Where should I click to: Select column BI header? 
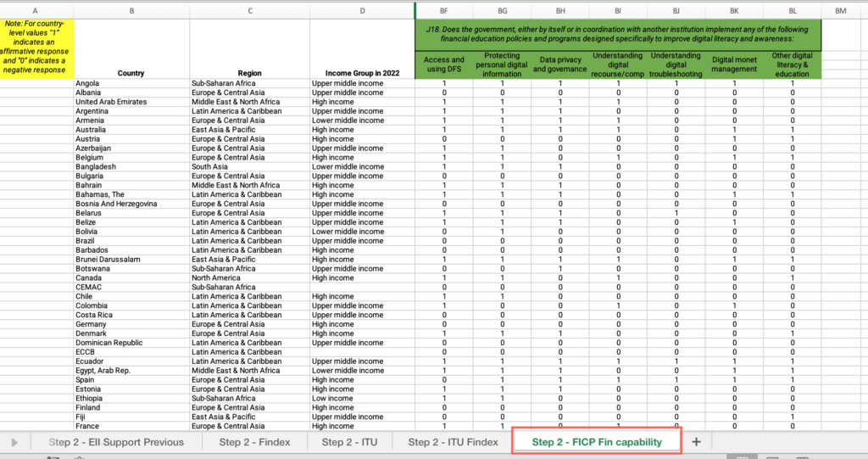(x=618, y=11)
